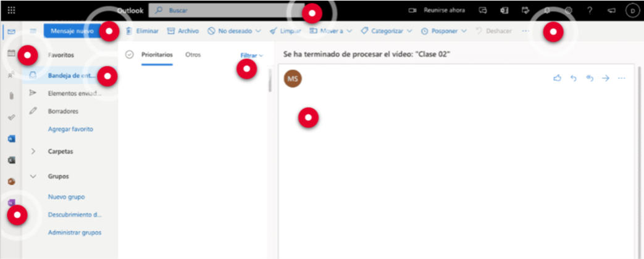644x259 pixels.
Task: Switch to the Otros tab
Action: 193,54
